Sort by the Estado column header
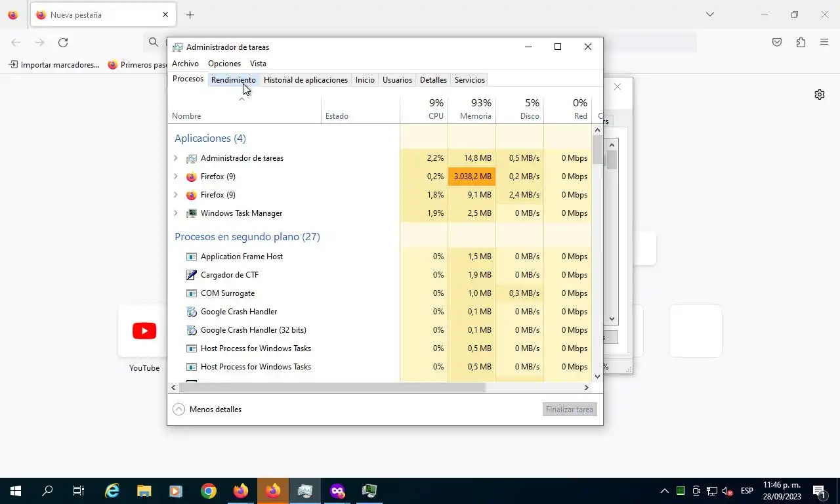 [x=360, y=110]
